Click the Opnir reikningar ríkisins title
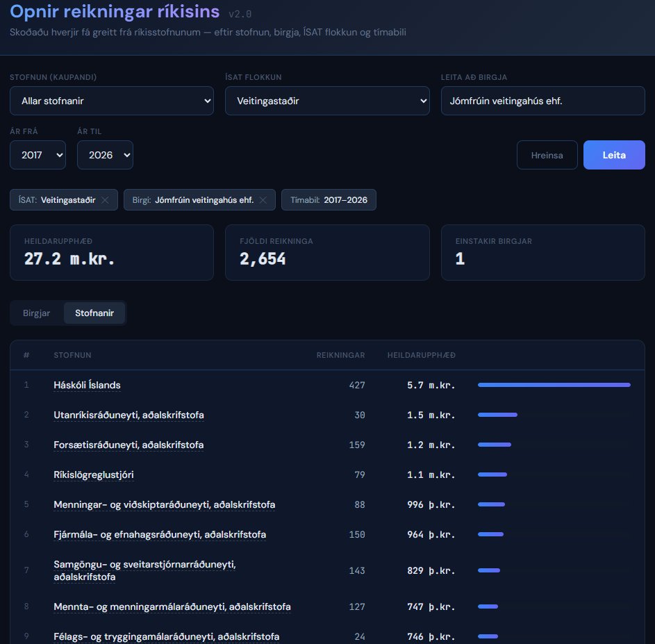Viewport: 655px width, 644px height. click(115, 12)
